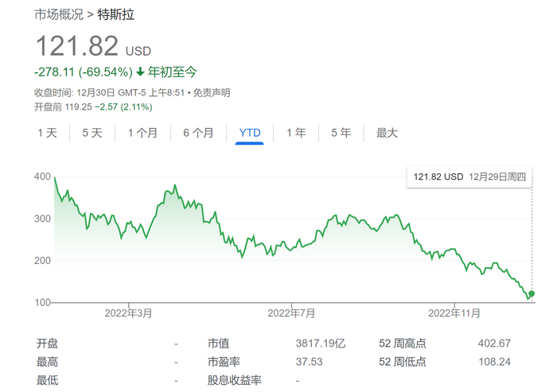Click the 年初至今 label
Image resolution: width=557 pixels, height=392 pixels.
[x=173, y=72]
